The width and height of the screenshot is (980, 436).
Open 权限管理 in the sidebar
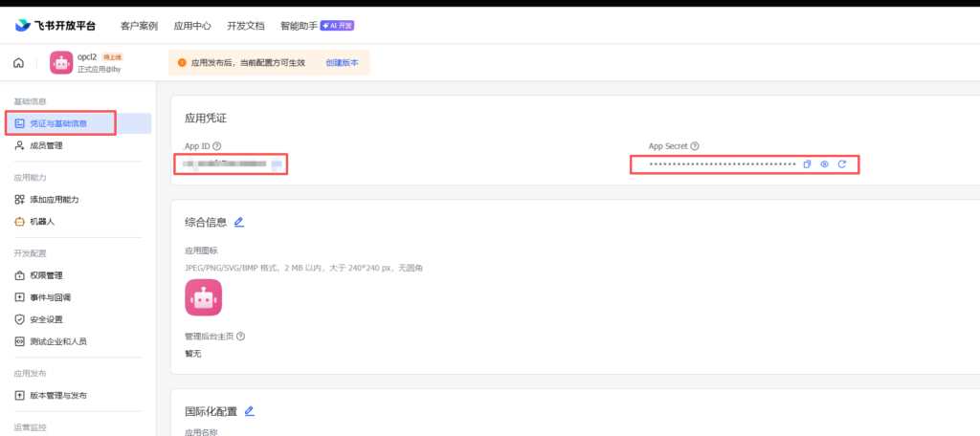[46, 275]
